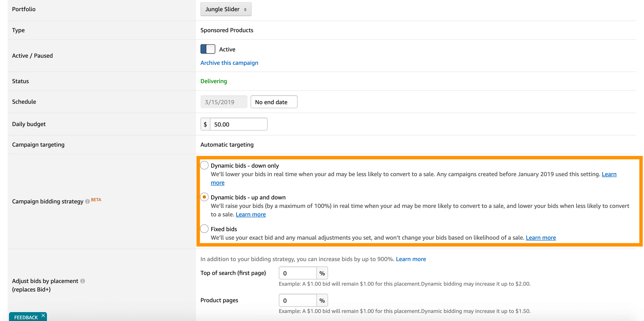Click Archive this campaign link
Viewport: 644px width, 321px height.
point(229,63)
